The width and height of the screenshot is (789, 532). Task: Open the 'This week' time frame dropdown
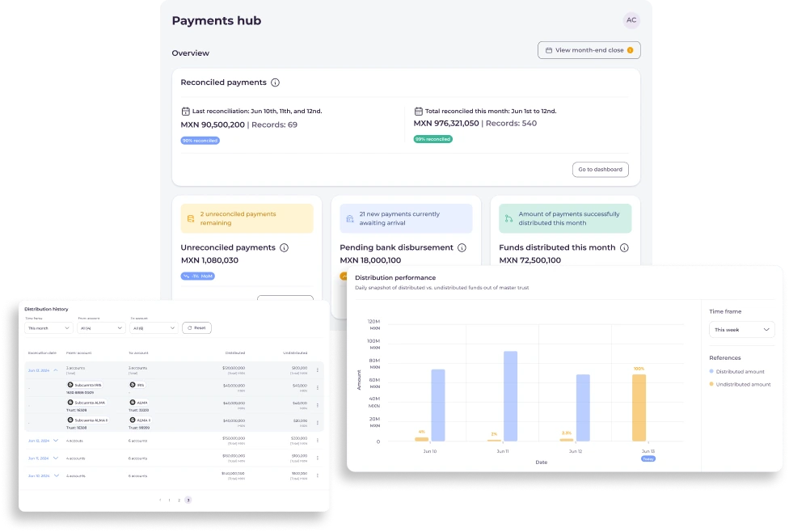coord(741,330)
